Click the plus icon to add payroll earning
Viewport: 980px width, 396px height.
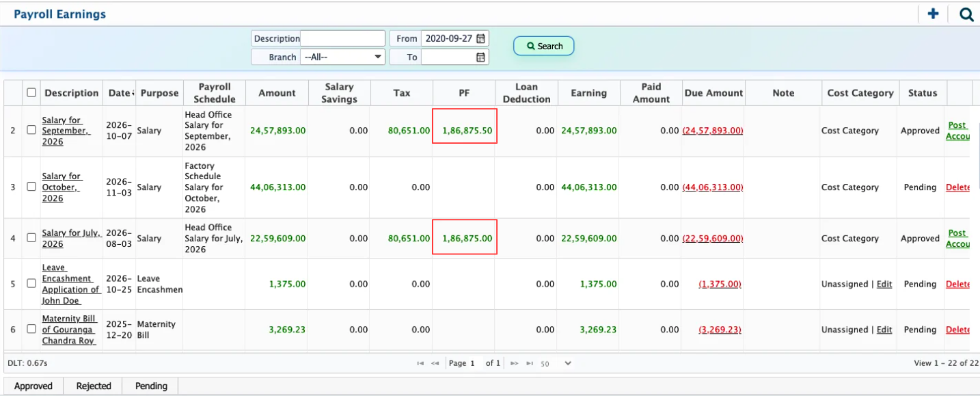pyautogui.click(x=932, y=14)
